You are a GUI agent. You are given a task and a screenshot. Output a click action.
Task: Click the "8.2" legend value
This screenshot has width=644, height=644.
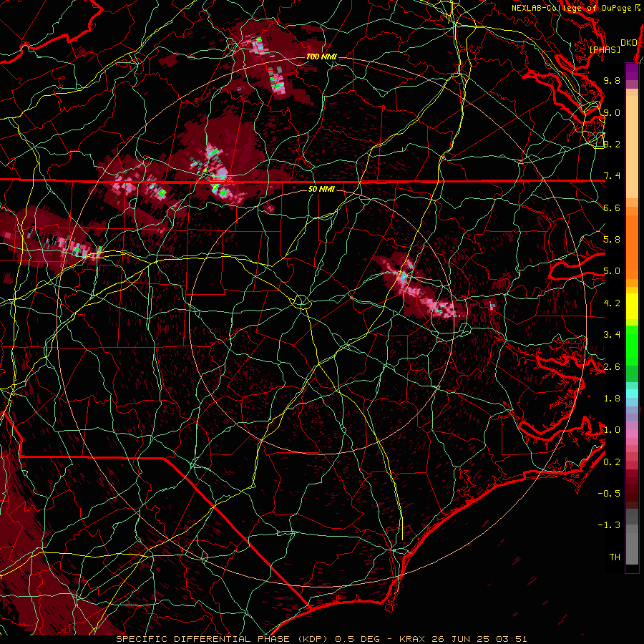612,144
